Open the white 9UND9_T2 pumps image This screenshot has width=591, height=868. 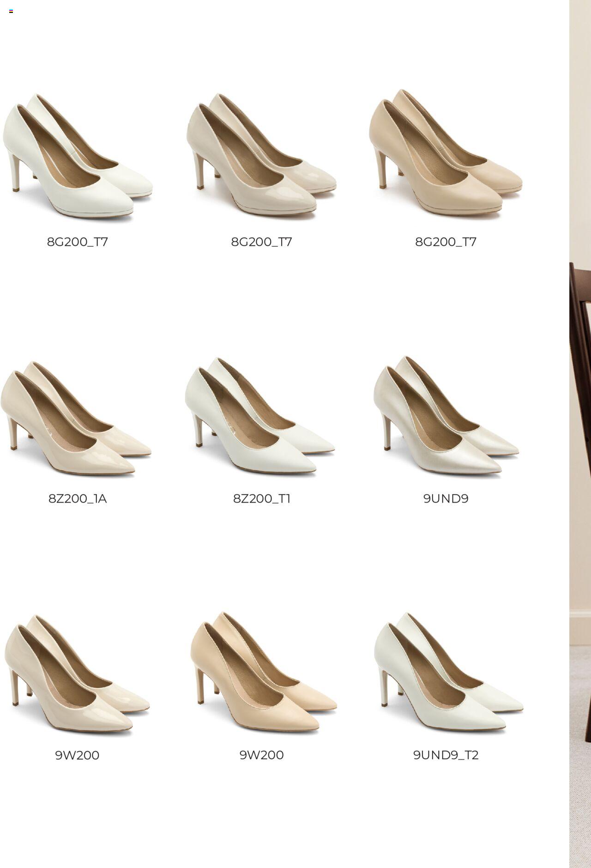pos(449,673)
